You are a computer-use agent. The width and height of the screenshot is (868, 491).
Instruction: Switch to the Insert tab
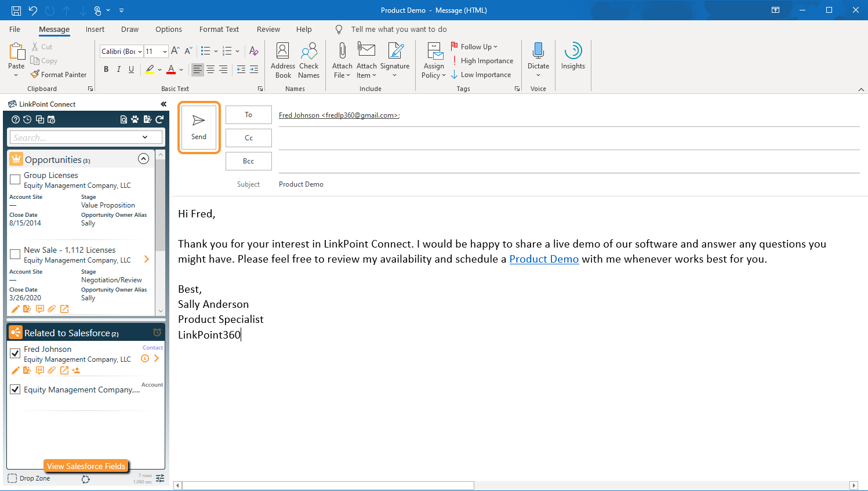pyautogui.click(x=95, y=30)
